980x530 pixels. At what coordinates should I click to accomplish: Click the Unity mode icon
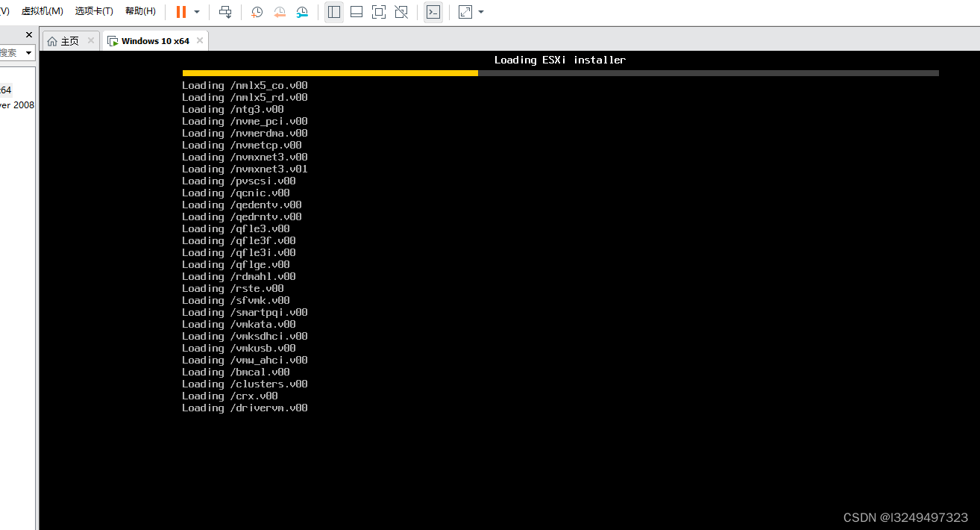pyautogui.click(x=401, y=12)
